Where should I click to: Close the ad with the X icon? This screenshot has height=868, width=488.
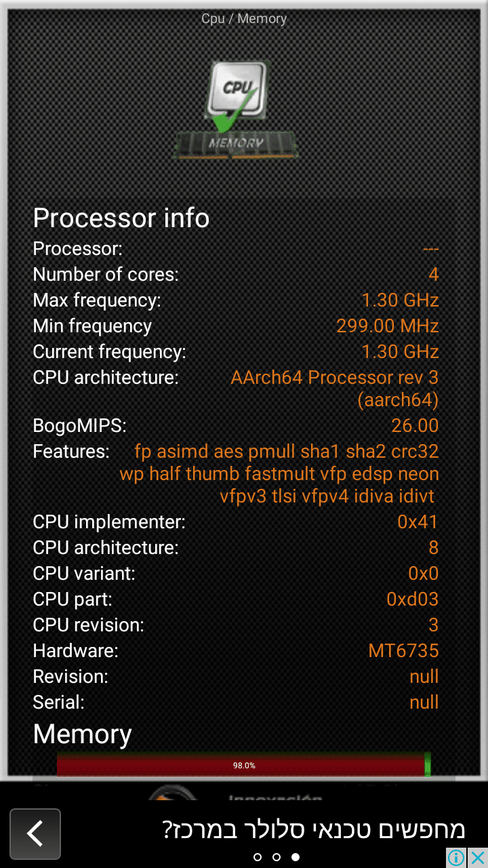tap(478, 858)
